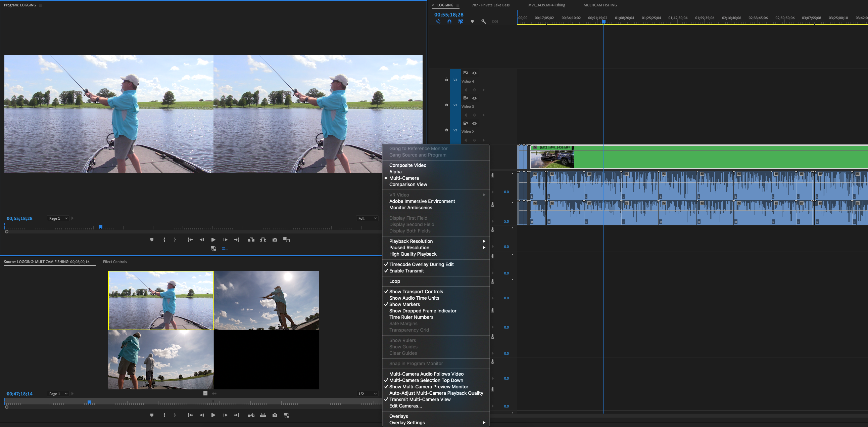The width and height of the screenshot is (868, 427).
Task: Click the Closed Captions icon near the timeline ruler
Action: 495,21
